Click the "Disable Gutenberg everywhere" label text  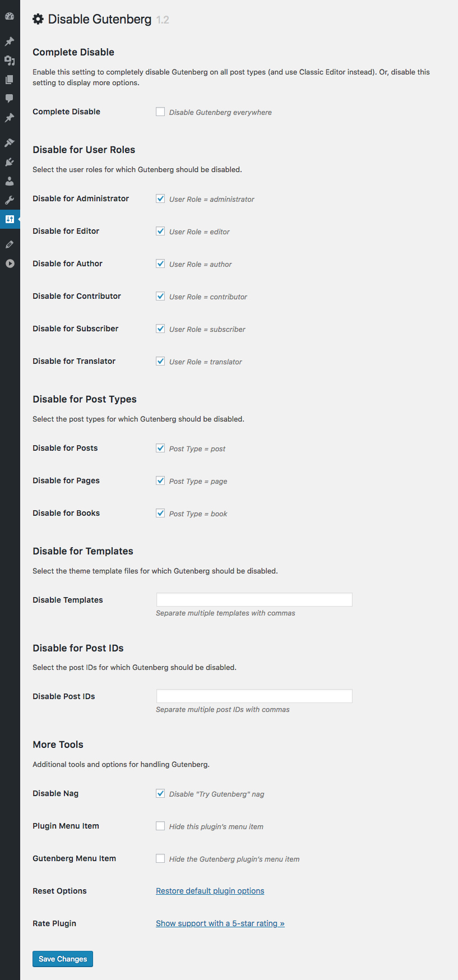(x=220, y=112)
